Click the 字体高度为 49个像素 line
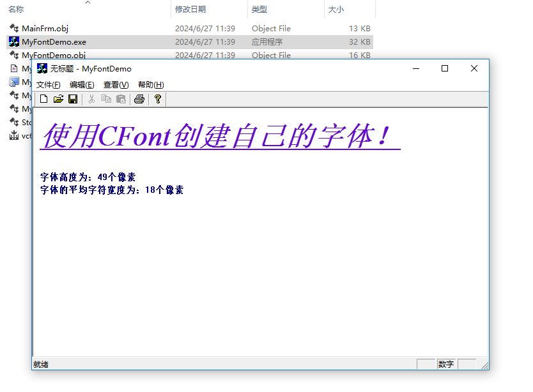This screenshot has height=392, width=533. tap(88, 177)
